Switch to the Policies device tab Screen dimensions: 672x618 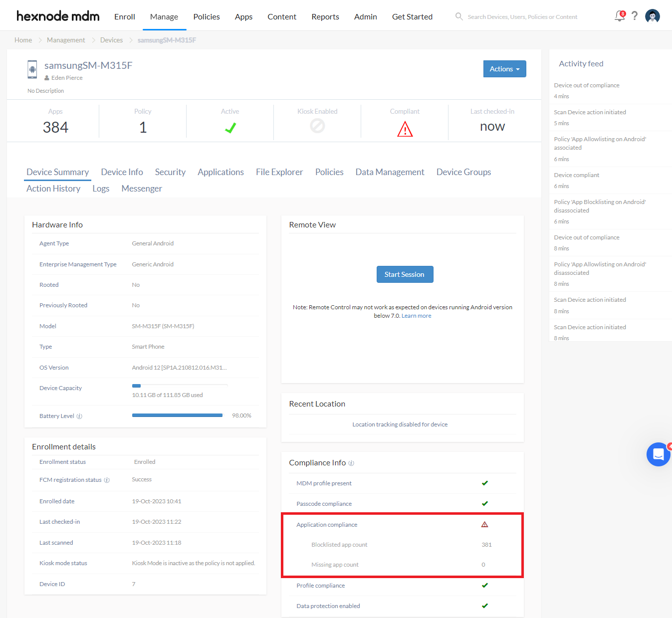pyautogui.click(x=329, y=172)
